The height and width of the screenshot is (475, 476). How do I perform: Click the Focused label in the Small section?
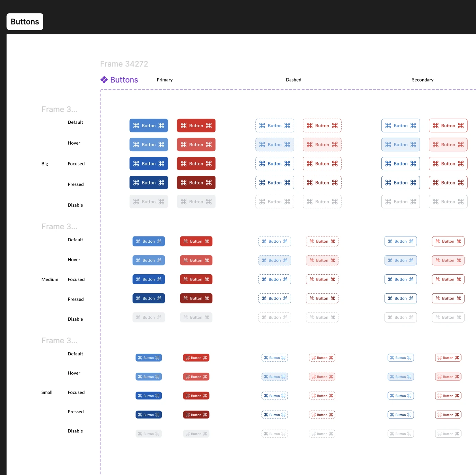76,392
